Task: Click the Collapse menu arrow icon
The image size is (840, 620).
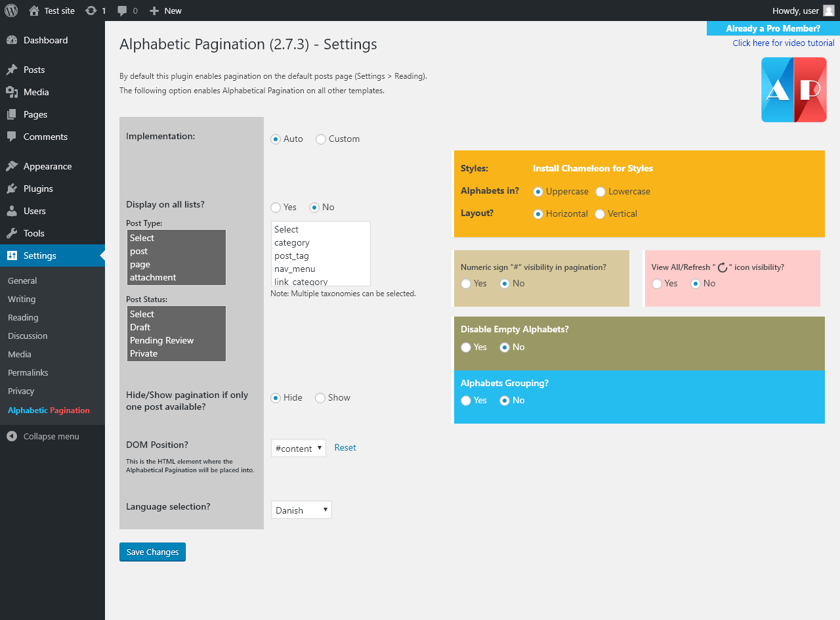Action: click(x=12, y=436)
